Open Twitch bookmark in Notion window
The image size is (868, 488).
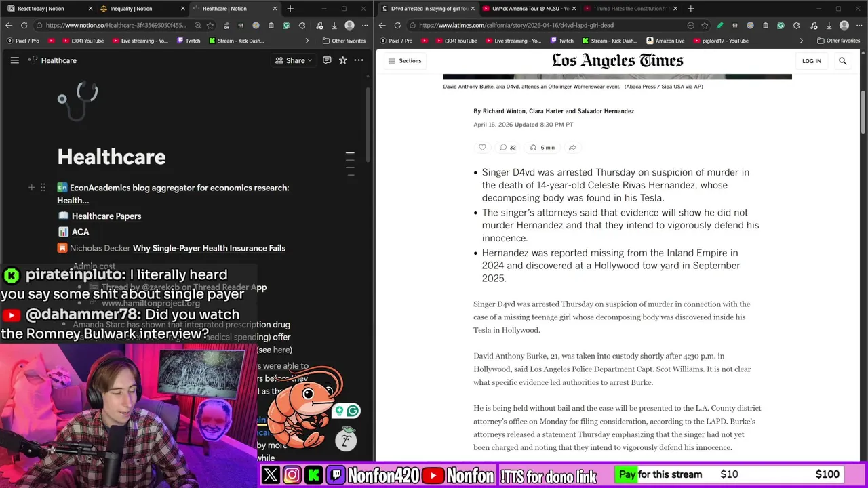[x=188, y=41]
